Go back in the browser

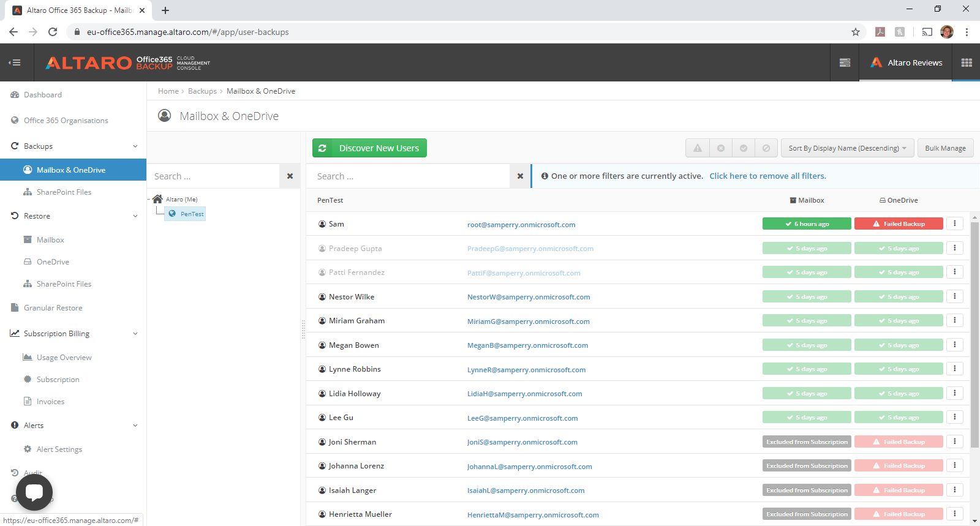13,32
